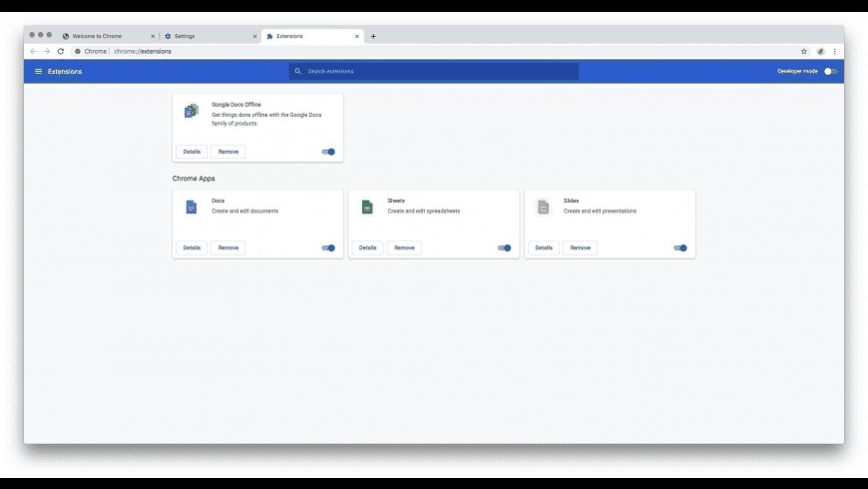Open the Extensions hamburger menu
This screenshot has width=868, height=489.
(x=38, y=72)
